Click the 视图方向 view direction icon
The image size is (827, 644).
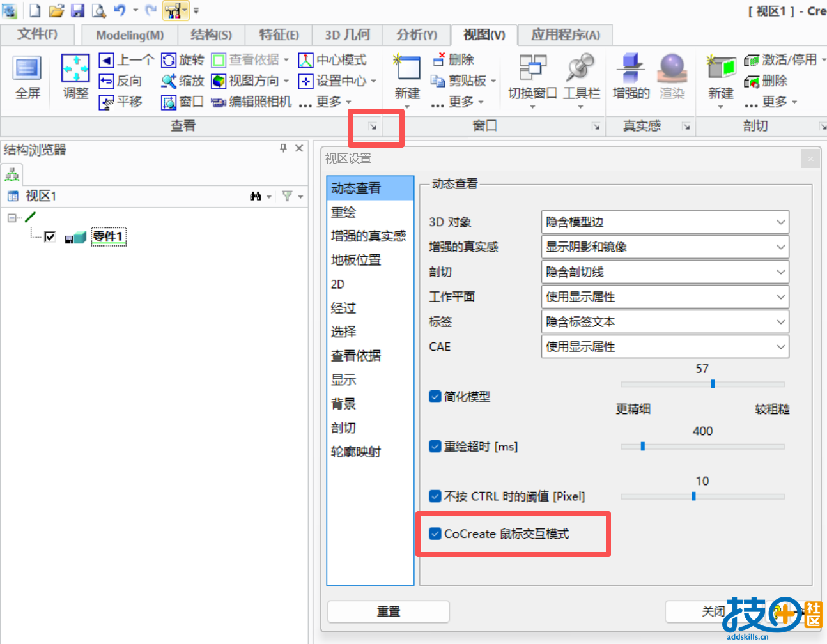pyautogui.click(x=219, y=81)
